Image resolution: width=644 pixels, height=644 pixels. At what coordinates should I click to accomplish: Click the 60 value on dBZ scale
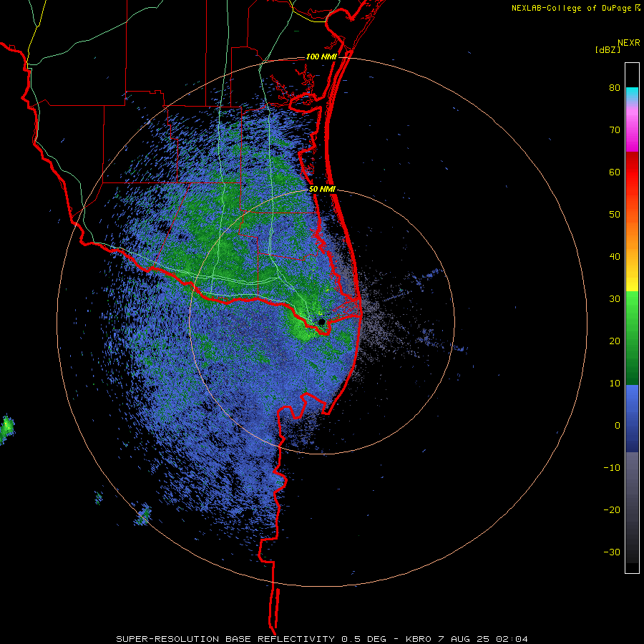tap(615, 172)
